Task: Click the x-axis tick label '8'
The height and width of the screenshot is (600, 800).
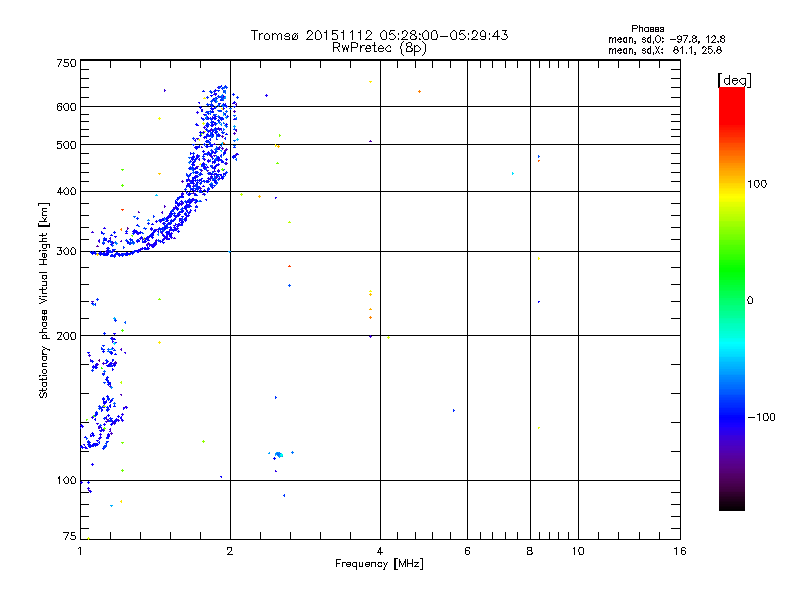Action: point(530,551)
